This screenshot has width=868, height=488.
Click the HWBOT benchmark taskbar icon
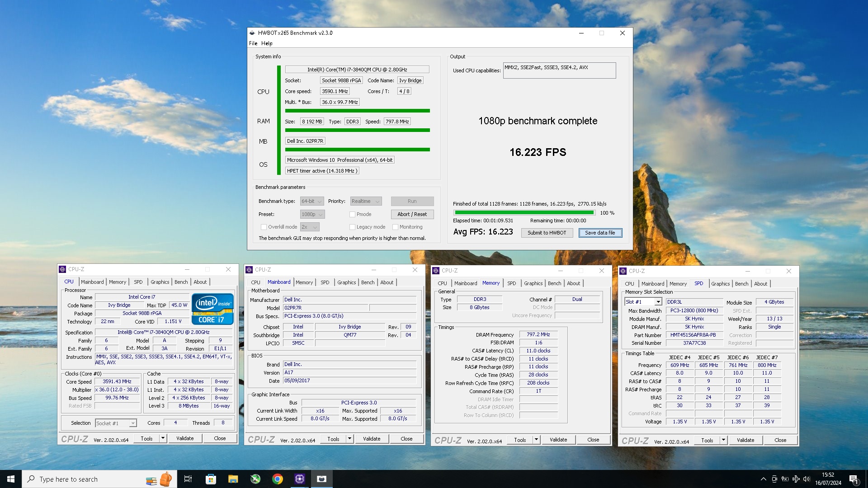(x=322, y=479)
